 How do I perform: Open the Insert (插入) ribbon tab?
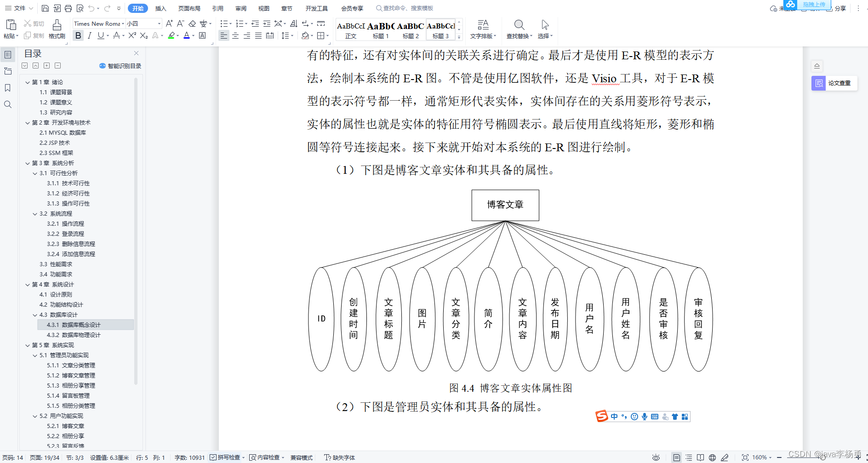(160, 8)
